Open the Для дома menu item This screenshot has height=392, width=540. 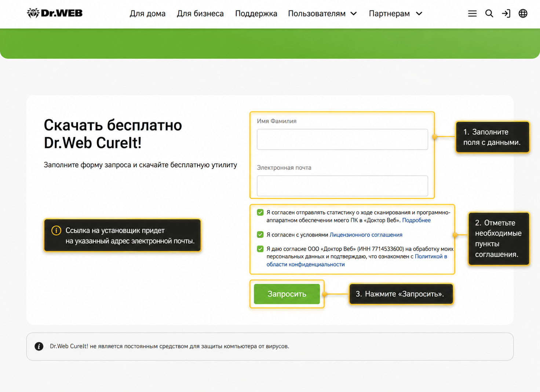point(147,14)
